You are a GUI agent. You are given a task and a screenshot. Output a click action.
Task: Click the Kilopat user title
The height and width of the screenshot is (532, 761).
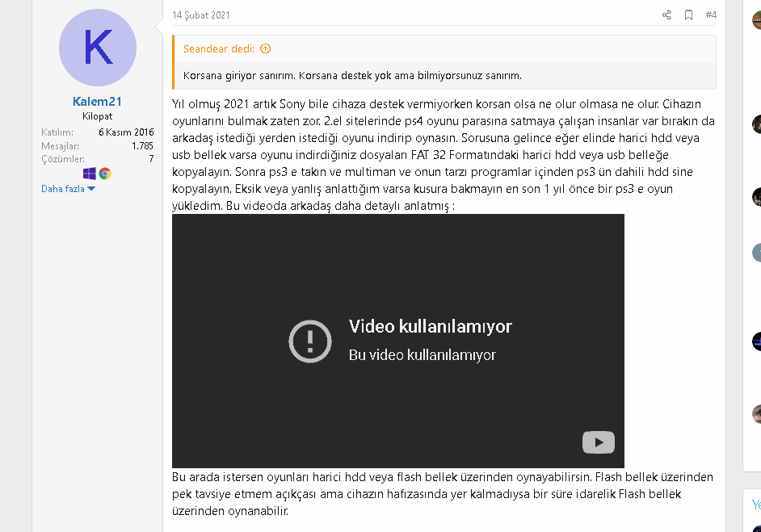(x=97, y=116)
